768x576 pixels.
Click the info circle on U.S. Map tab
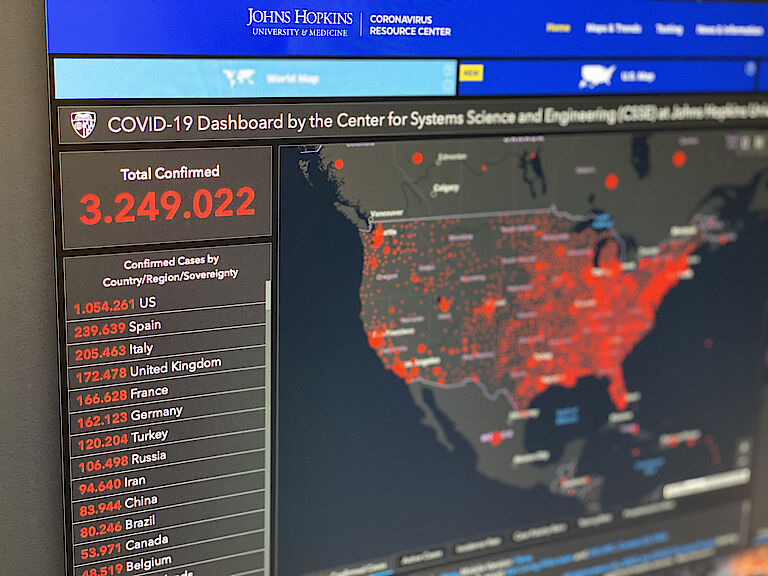[750, 69]
